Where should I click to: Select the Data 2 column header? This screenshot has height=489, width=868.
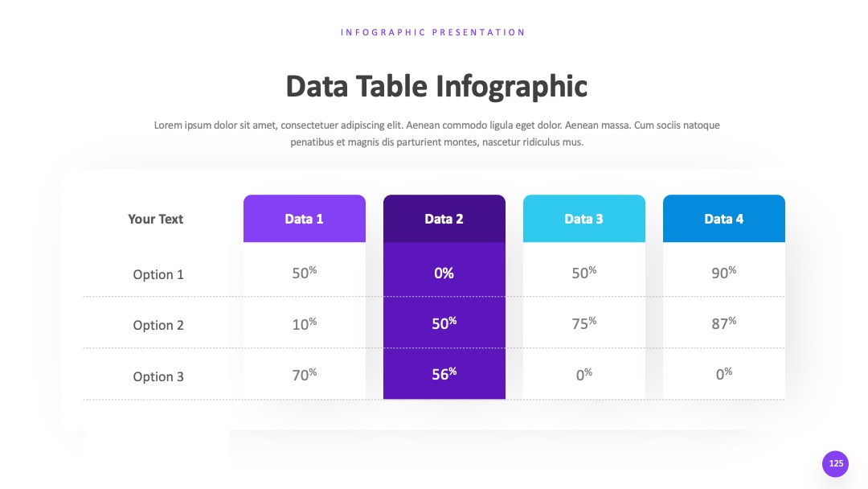tap(444, 219)
